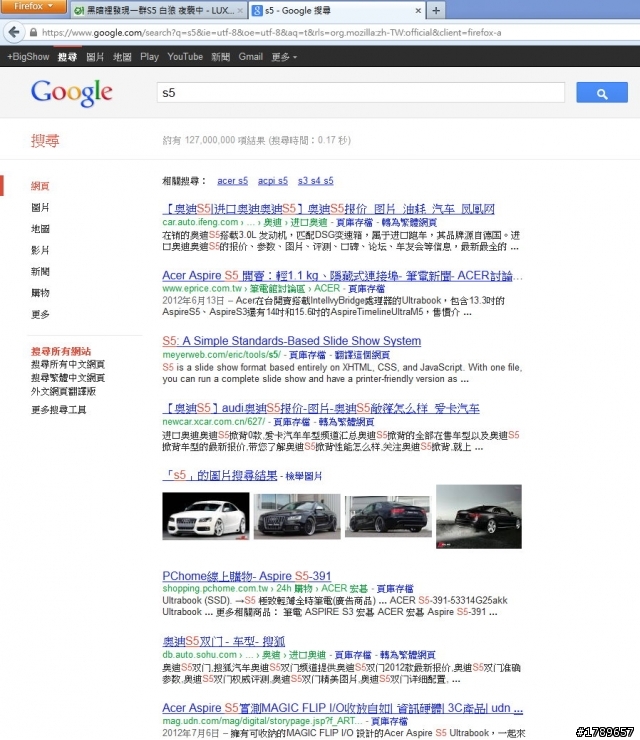This screenshot has height=740, width=640.
Task: Open Acer Aspire S5 MAGIC FLIP udn result
Action: 343,708
